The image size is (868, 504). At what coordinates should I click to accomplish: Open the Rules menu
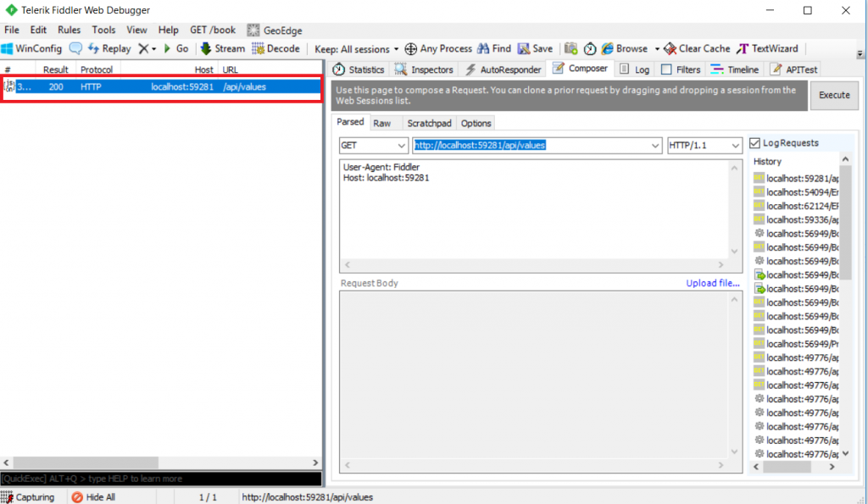69,30
